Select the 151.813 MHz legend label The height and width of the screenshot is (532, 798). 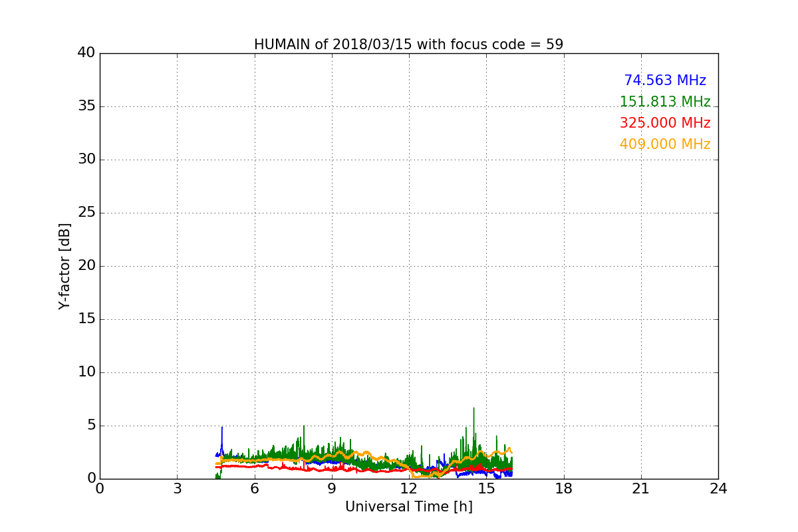click(x=665, y=102)
